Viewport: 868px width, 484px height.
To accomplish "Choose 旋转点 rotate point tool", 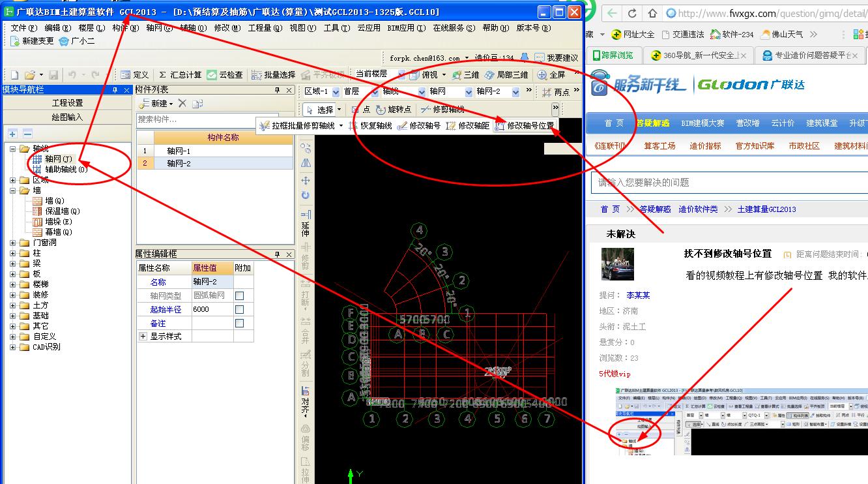I will (x=394, y=110).
